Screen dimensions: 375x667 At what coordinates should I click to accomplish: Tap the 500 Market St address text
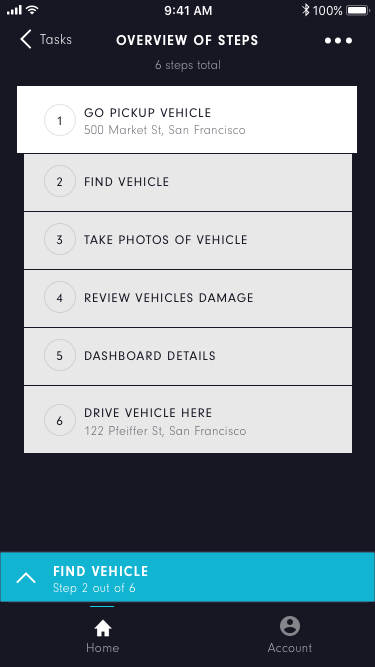pyautogui.click(x=165, y=130)
